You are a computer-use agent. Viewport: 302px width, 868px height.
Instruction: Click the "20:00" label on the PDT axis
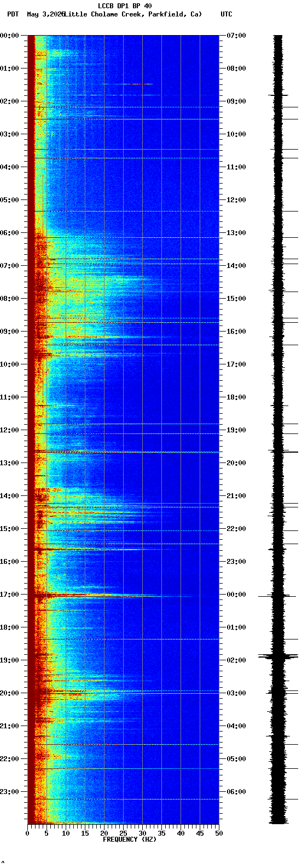(x=9, y=693)
